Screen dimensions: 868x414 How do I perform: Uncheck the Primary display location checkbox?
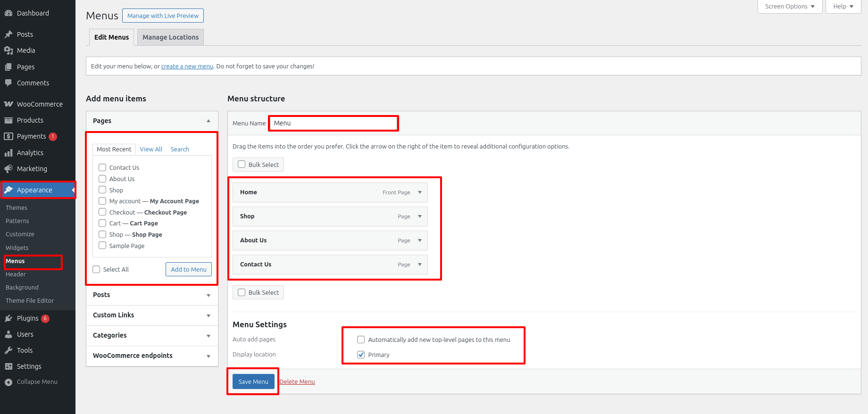361,355
